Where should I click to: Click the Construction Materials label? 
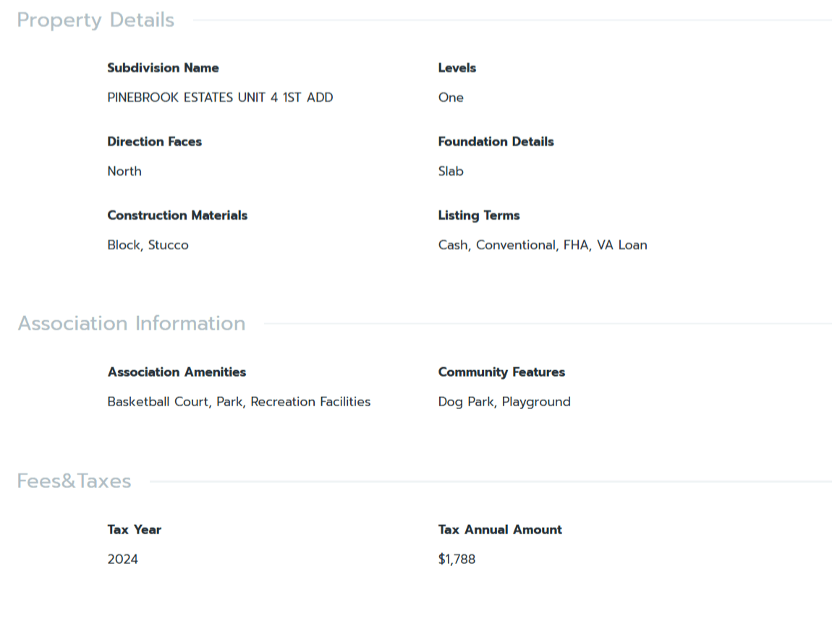[177, 215]
